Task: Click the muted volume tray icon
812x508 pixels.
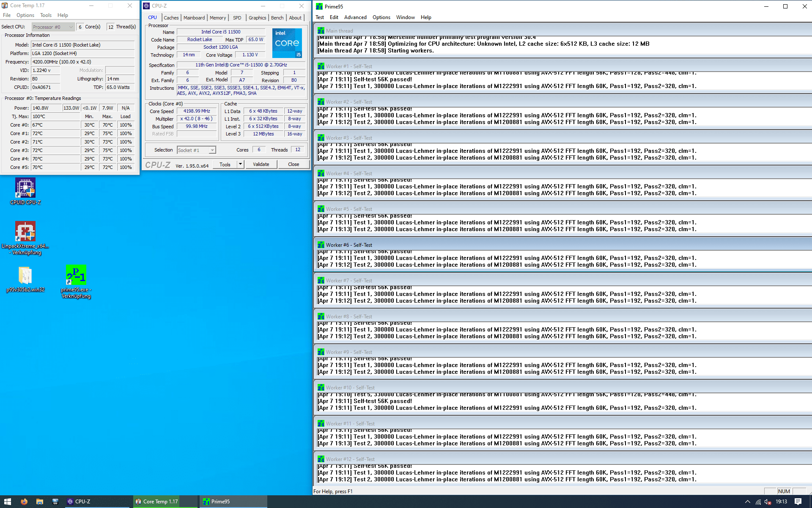Action: [x=768, y=502]
